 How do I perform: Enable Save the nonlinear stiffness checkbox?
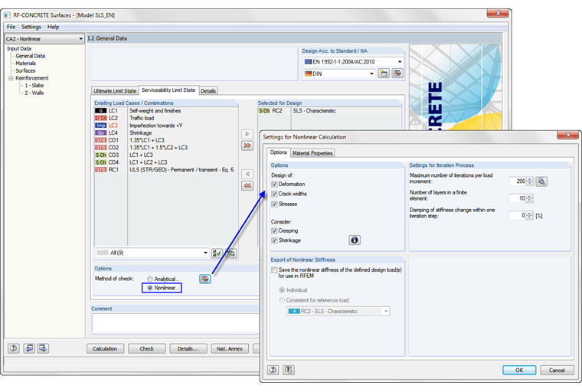click(274, 270)
